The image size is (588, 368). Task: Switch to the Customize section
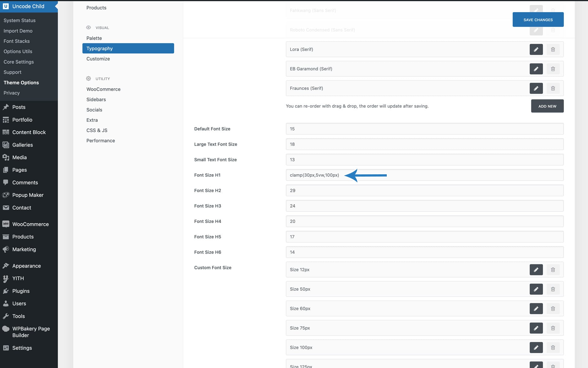click(x=98, y=59)
